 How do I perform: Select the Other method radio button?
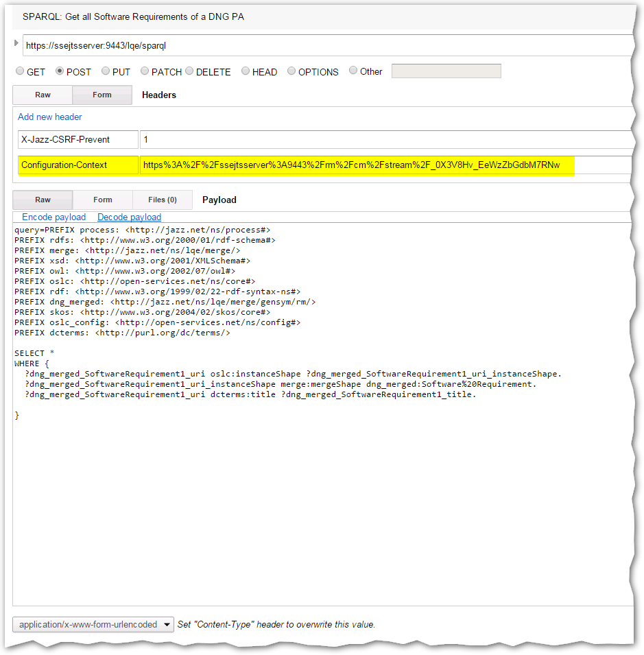click(353, 71)
